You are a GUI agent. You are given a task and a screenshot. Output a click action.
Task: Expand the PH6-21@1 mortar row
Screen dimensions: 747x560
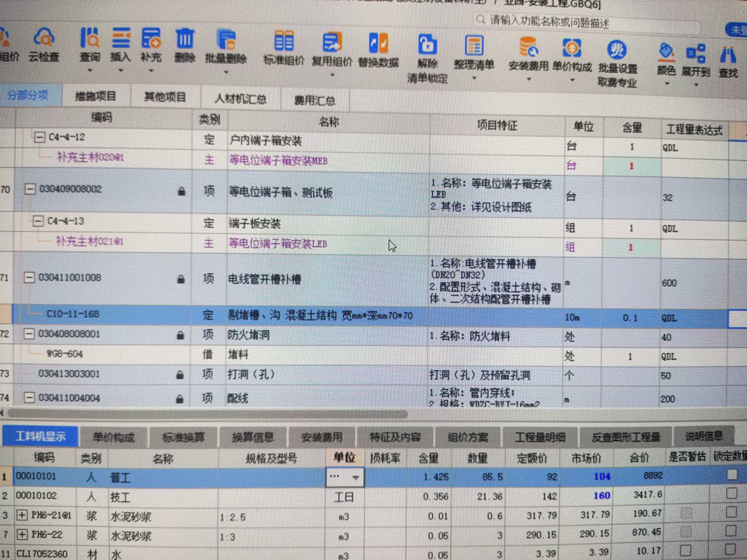[22, 515]
